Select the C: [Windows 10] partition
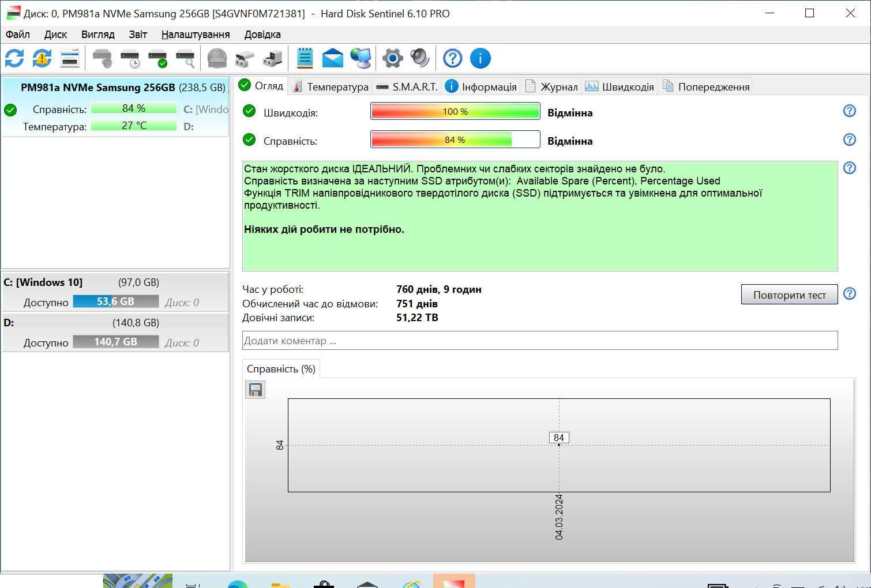The image size is (871, 588). (115, 291)
